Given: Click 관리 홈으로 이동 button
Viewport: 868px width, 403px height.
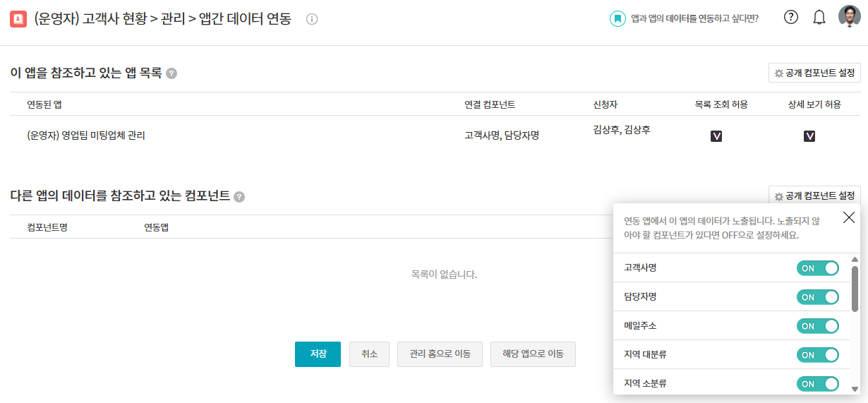Looking at the screenshot, I should (x=434, y=354).
